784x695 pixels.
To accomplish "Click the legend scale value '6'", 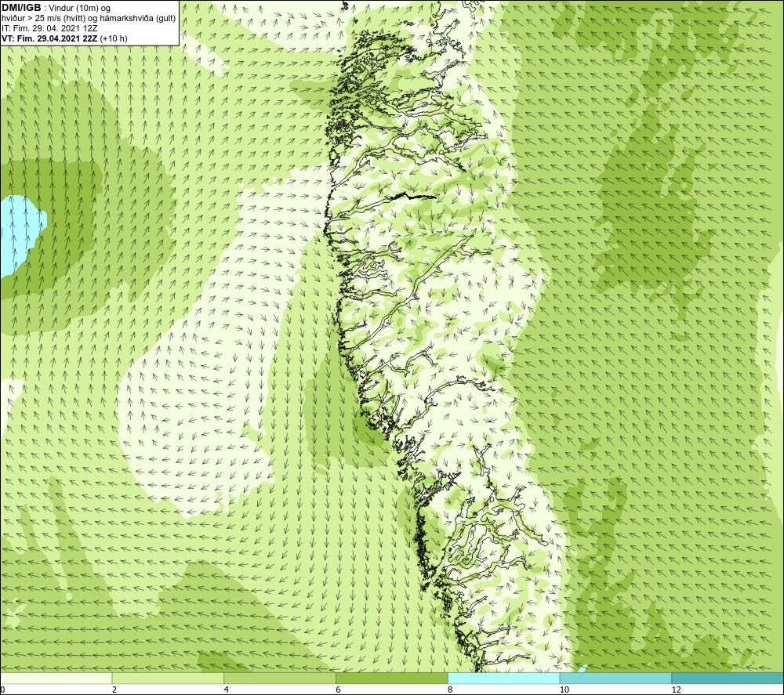I will 339,690.
